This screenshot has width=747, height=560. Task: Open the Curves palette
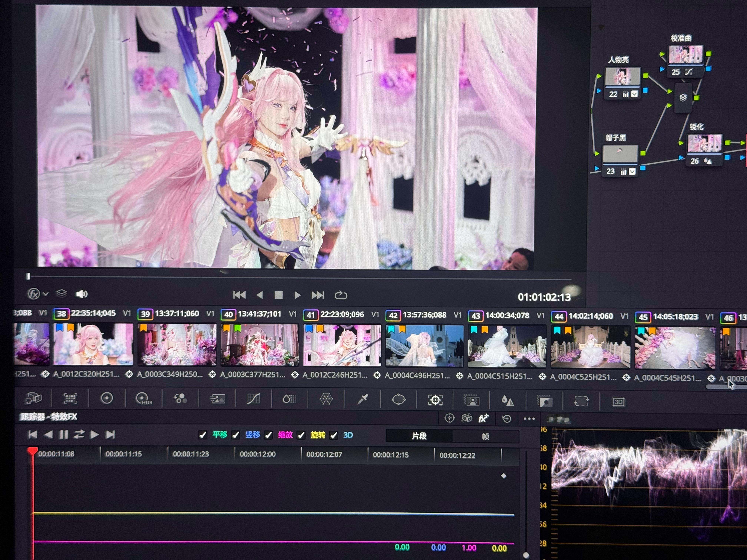pyautogui.click(x=254, y=399)
